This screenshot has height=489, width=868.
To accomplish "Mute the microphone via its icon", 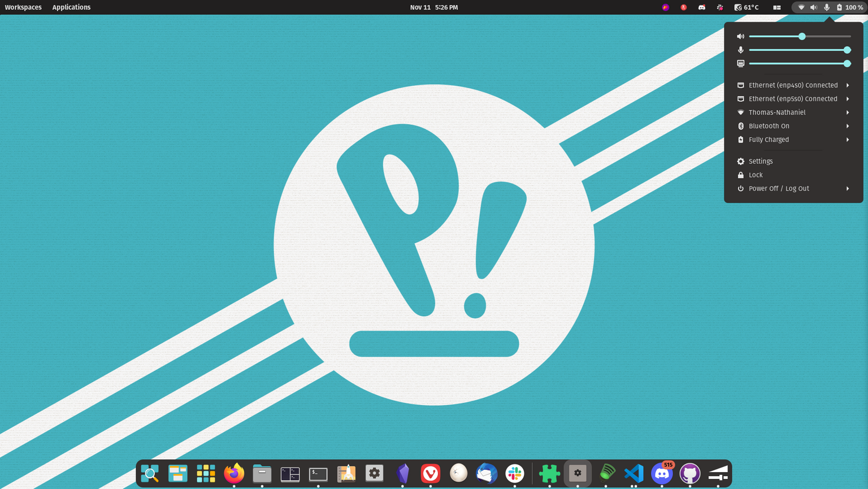I will click(x=741, y=50).
